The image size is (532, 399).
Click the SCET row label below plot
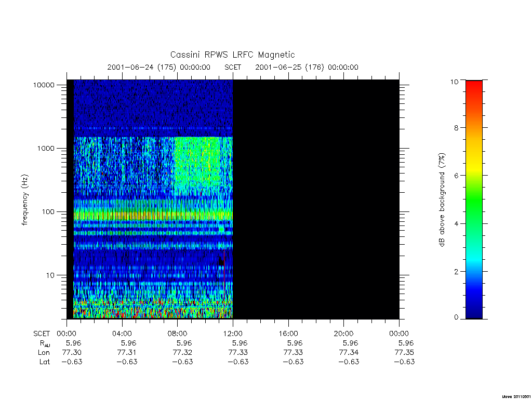pos(42,334)
